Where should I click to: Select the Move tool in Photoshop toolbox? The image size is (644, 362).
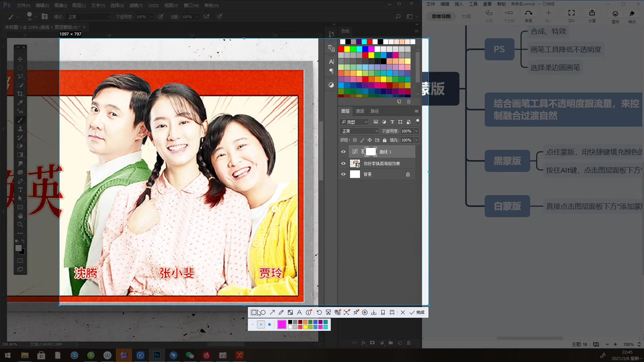pos(20,59)
